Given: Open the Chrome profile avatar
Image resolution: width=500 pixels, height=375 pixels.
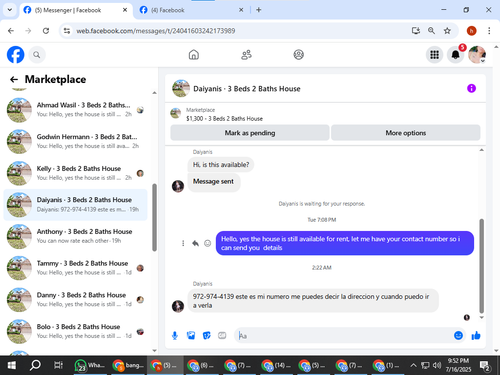Looking at the screenshot, I should point(471,31).
